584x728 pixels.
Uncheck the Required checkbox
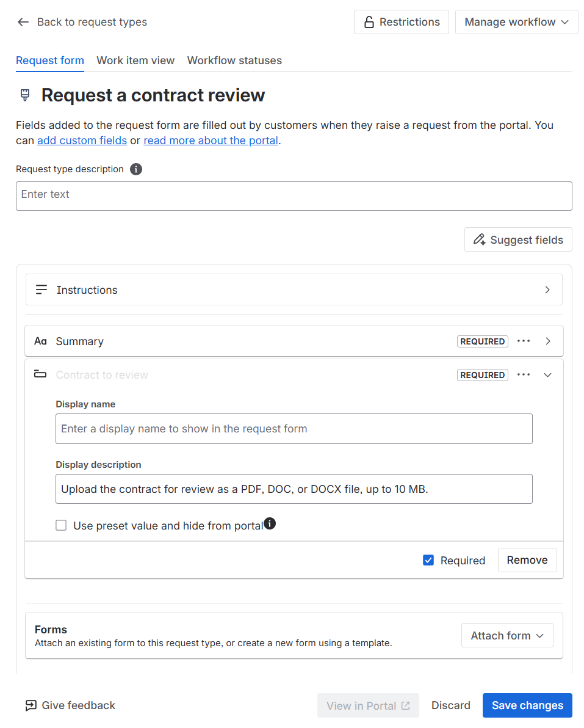(428, 560)
